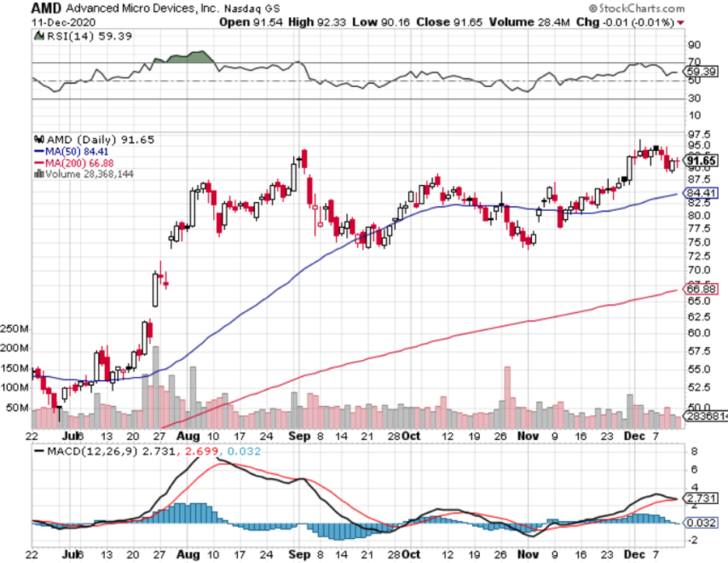This screenshot has height=563, width=728.
Task: Click the tall late-October volume spike bar
Action: click(x=507, y=397)
